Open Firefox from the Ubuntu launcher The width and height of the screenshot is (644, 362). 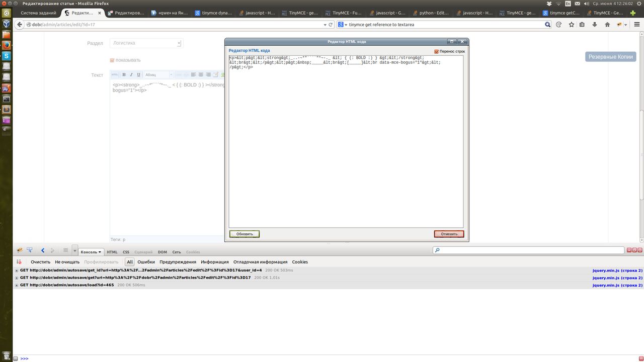(6, 45)
